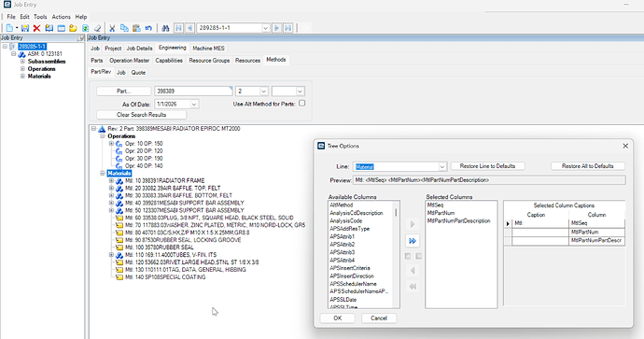Select MtlPartNum in Selected Columns list
Image resolution: width=644 pixels, height=339 pixels.
click(441, 213)
